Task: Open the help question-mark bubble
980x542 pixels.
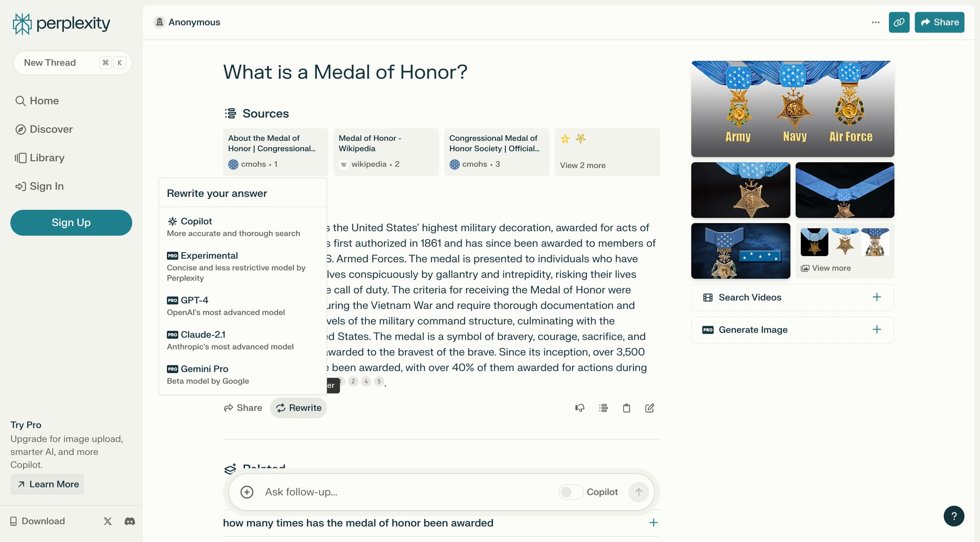Action: [x=954, y=516]
